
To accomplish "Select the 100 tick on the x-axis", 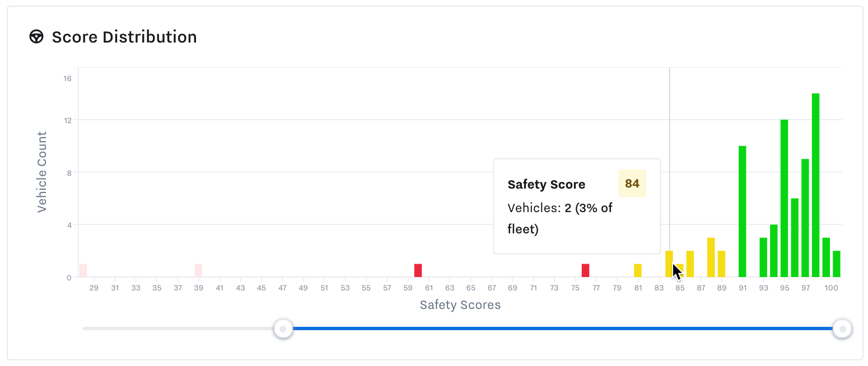I will [832, 288].
